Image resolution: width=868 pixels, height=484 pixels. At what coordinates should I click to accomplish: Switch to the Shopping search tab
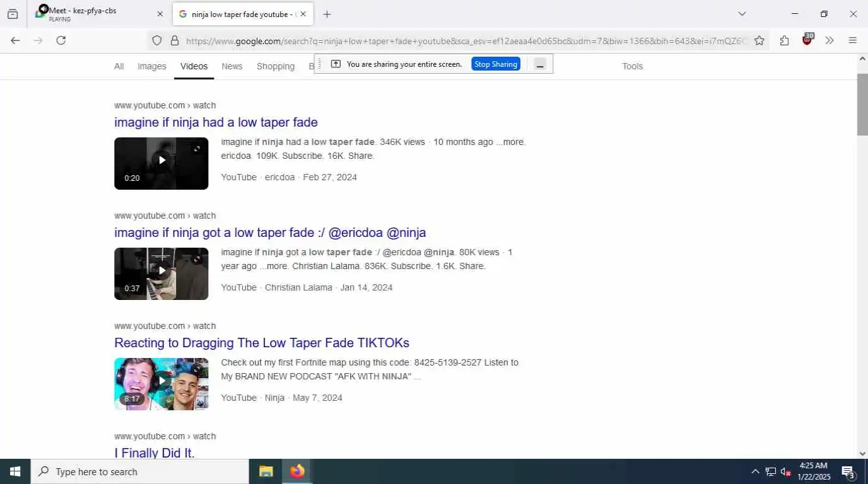tap(276, 66)
